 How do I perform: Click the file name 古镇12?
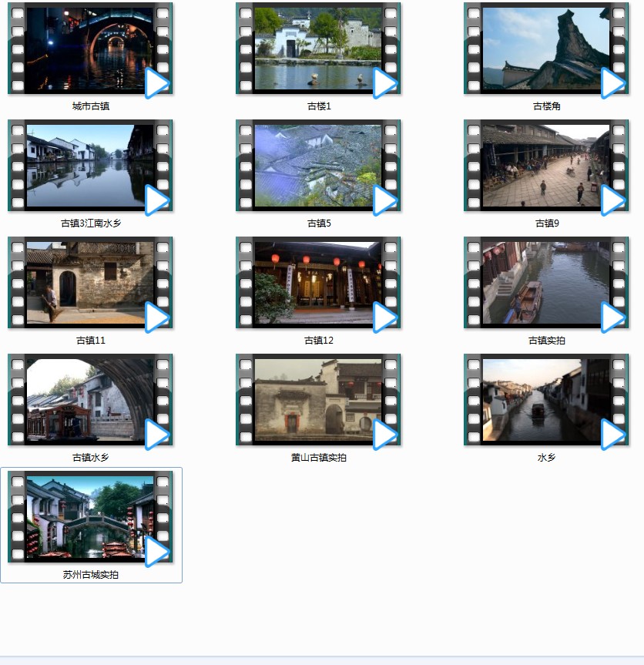319,341
